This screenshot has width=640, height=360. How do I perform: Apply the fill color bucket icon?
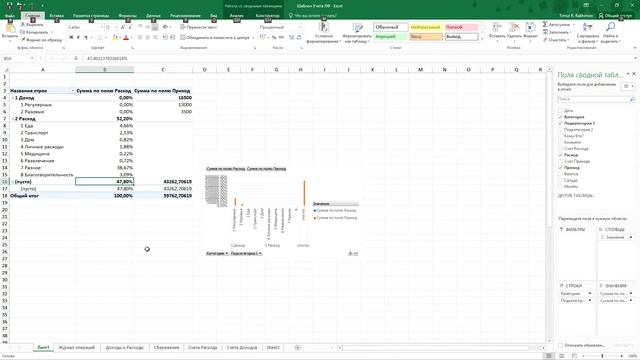point(115,38)
